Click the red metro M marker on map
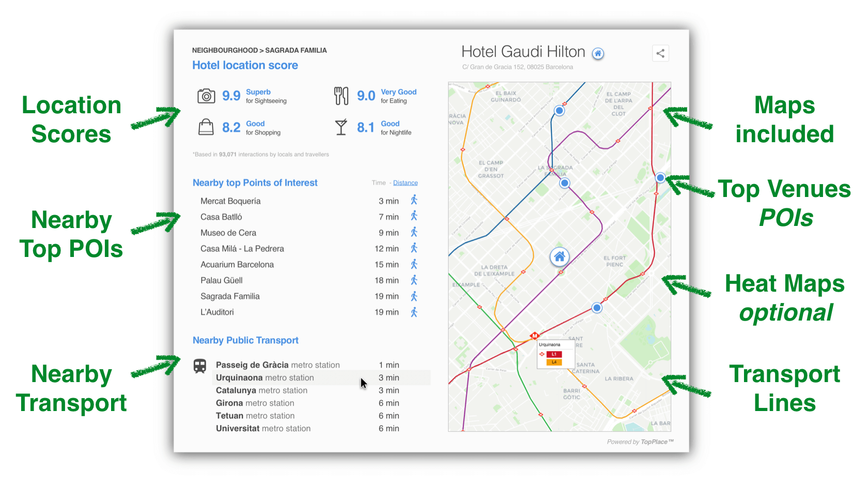Viewport: 868px width, 486px height. 535,336
